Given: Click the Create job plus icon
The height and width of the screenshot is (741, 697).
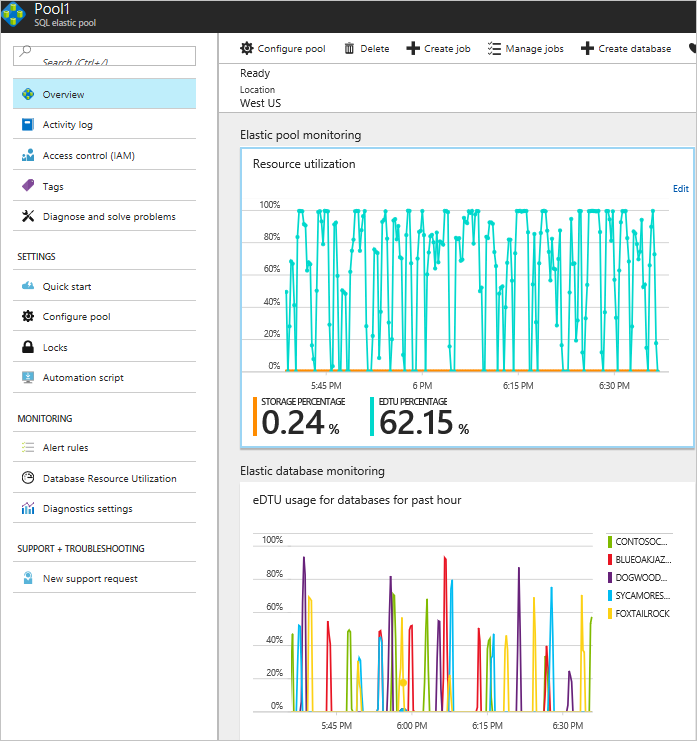Looking at the screenshot, I should 413,48.
